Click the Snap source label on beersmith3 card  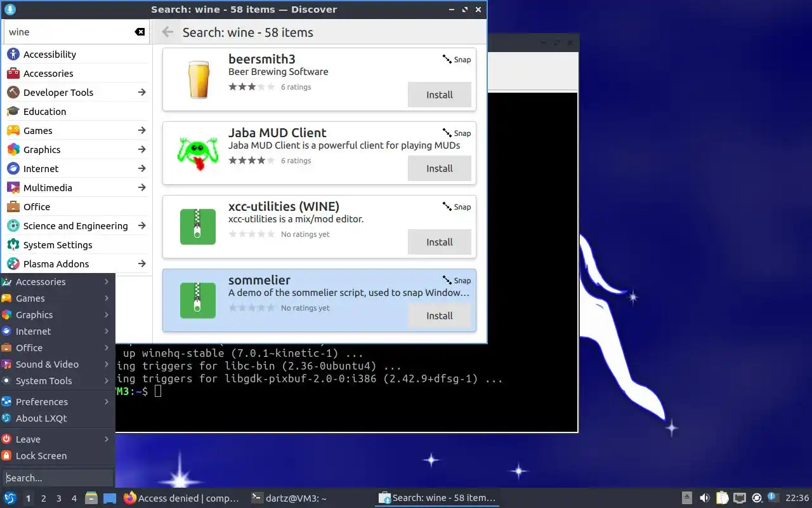(457, 60)
